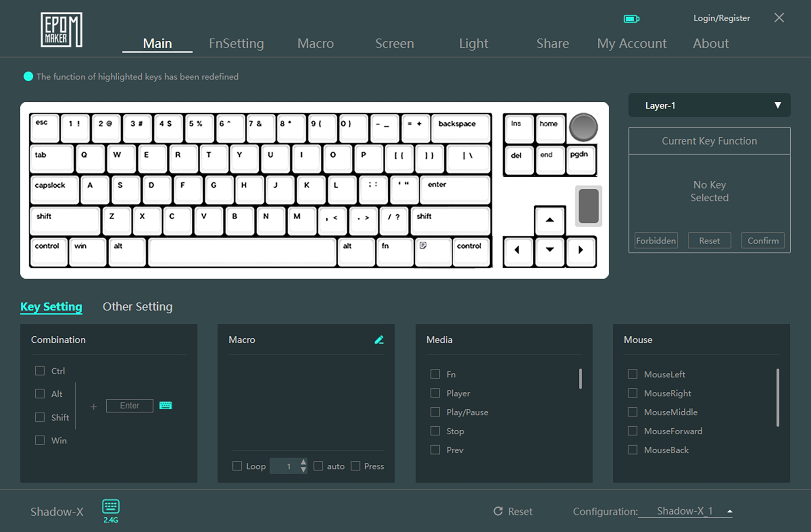Click the menu key next to fn
Image resolution: width=811 pixels, height=532 pixels.
(432, 251)
